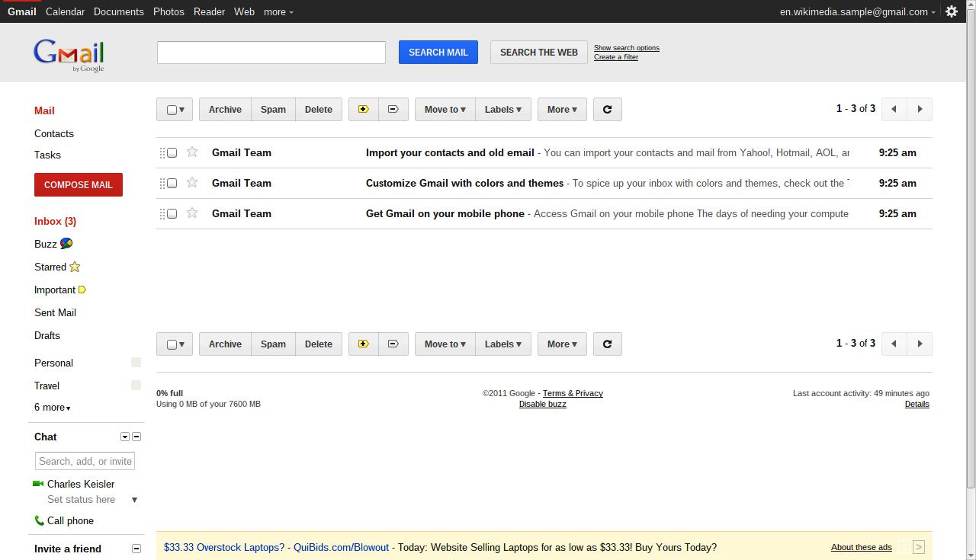This screenshot has height=560, width=976.
Task: Click top Archive button
Action: (225, 110)
